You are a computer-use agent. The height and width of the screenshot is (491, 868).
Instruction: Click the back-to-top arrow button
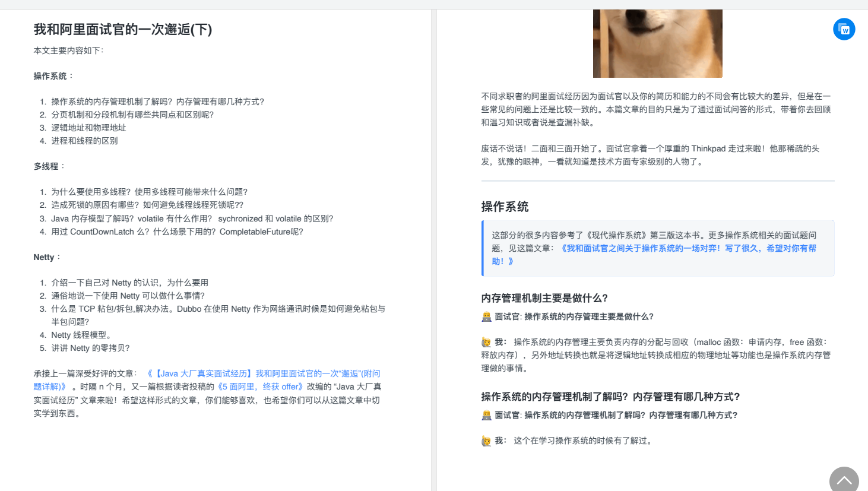(x=844, y=480)
